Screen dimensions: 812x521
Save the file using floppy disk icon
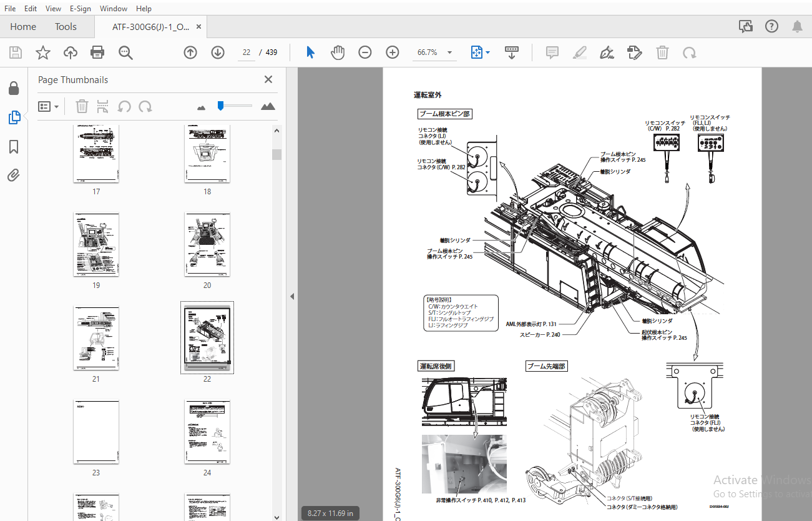pos(15,52)
